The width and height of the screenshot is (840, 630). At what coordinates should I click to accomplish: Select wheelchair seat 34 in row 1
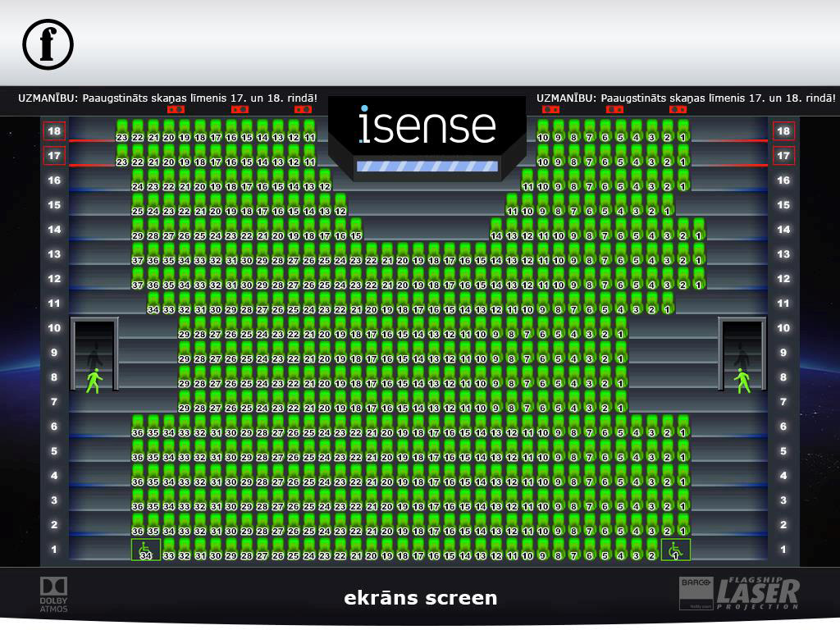click(x=146, y=550)
